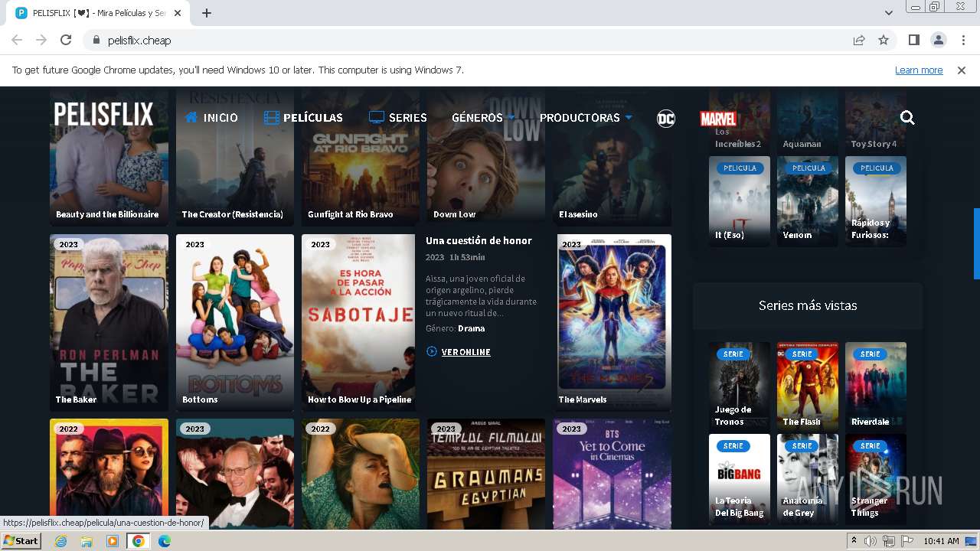Viewport: 980px width, 551px height.
Task: Open La Teoría Del Big Bang poster
Action: pyautogui.click(x=740, y=479)
